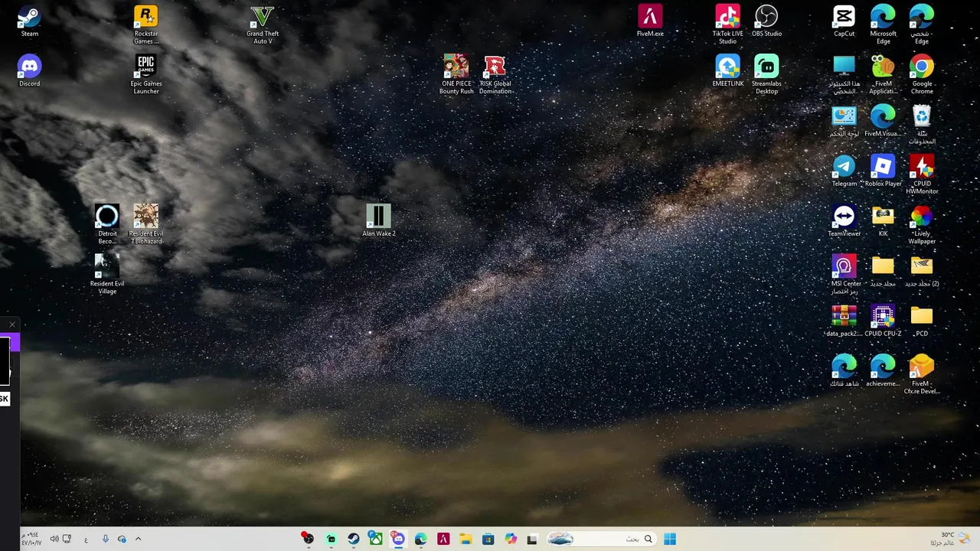Select the FiveM Application Data icon

click(883, 75)
